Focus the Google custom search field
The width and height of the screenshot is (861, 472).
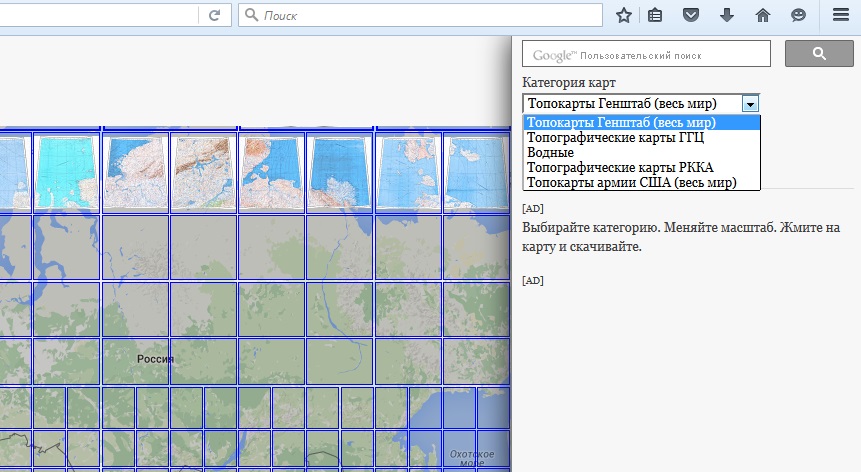pyautogui.click(x=646, y=54)
